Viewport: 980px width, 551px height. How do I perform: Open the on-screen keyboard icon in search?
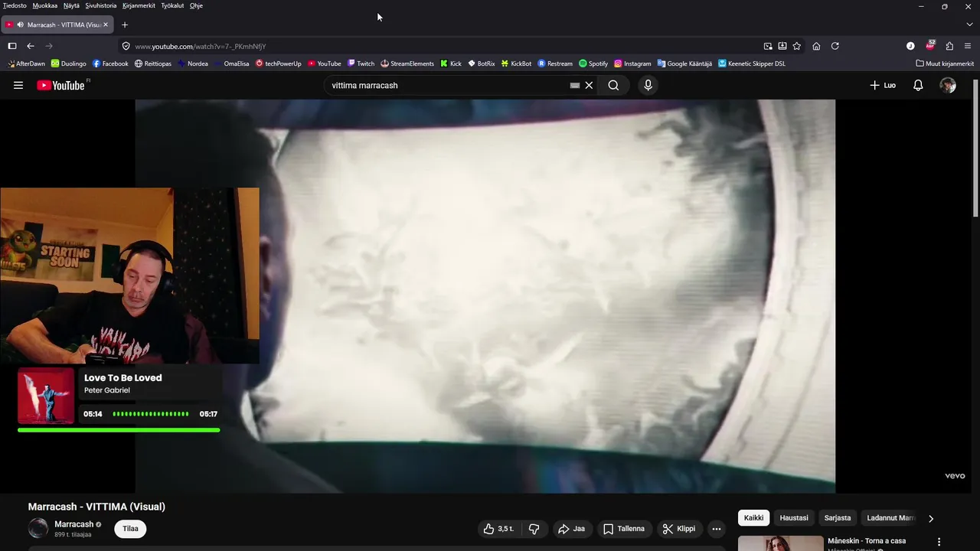pyautogui.click(x=575, y=86)
